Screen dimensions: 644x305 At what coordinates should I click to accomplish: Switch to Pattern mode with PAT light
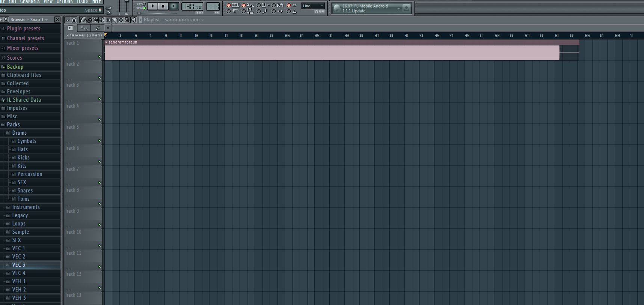[x=144, y=5]
